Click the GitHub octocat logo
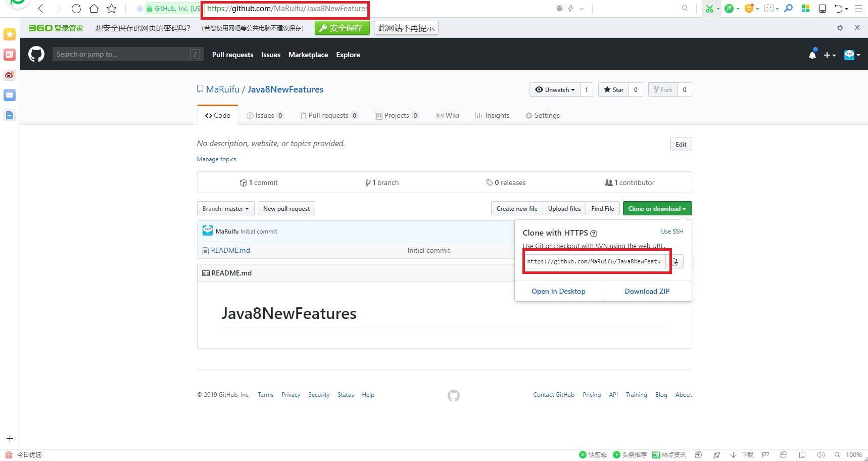Screen dimensions: 868x461 (x=36, y=54)
